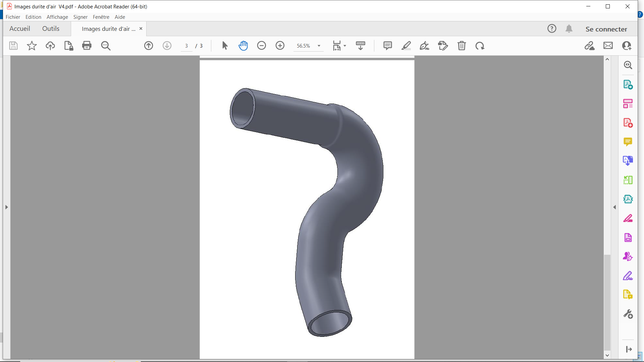The image size is (644, 362).
Task: Send file by email envelope icon
Action: pos(608,46)
